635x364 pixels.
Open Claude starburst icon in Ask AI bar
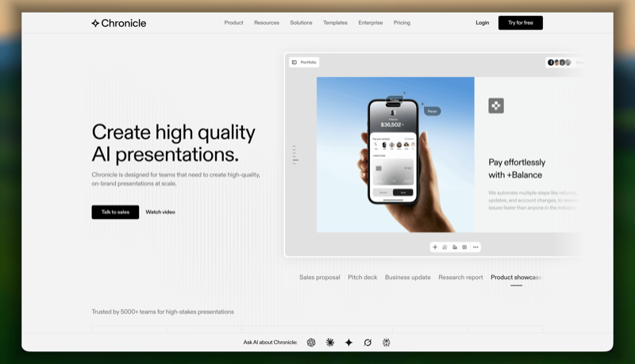click(x=330, y=343)
